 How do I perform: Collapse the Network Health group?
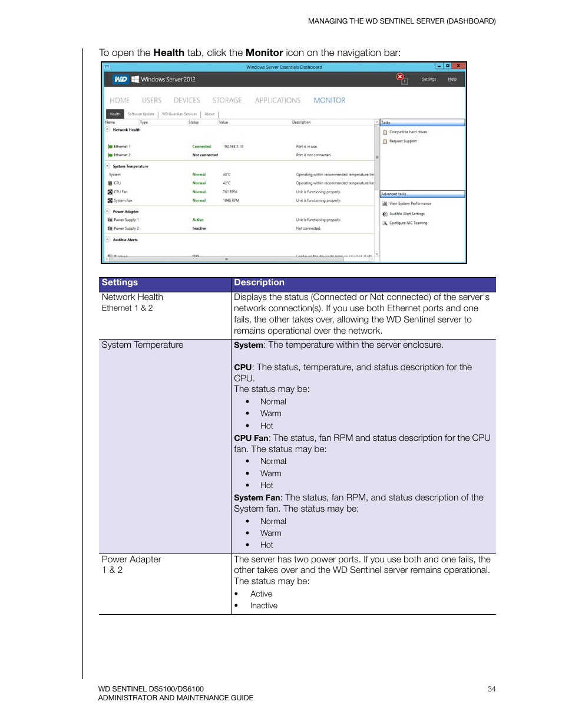click(x=108, y=129)
